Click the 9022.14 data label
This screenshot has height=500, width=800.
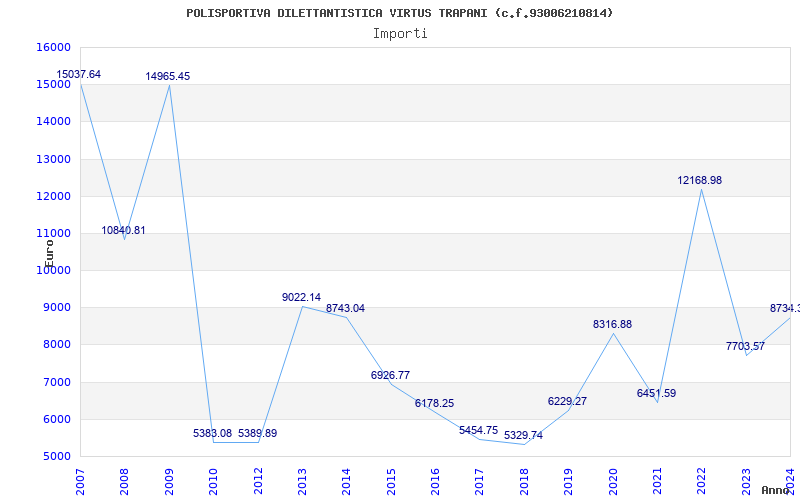(x=302, y=297)
